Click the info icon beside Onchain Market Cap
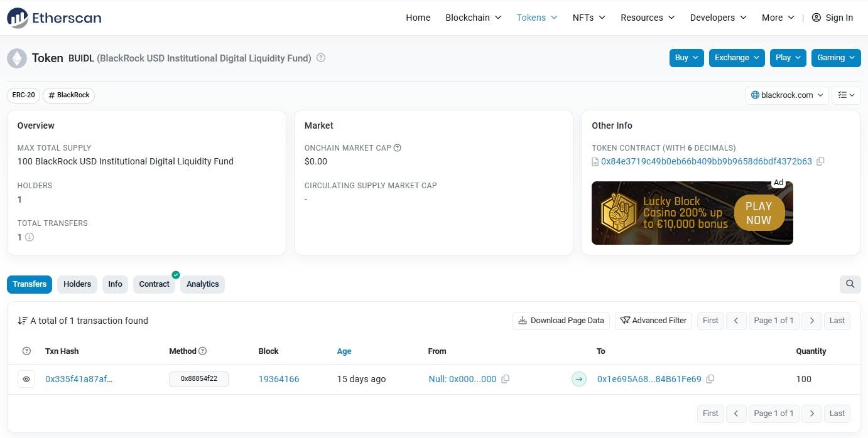Screen dimensions: 868x438 pyautogui.click(x=397, y=148)
